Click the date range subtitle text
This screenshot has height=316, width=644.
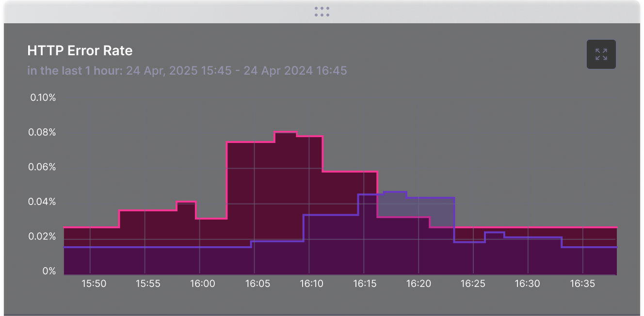187,71
